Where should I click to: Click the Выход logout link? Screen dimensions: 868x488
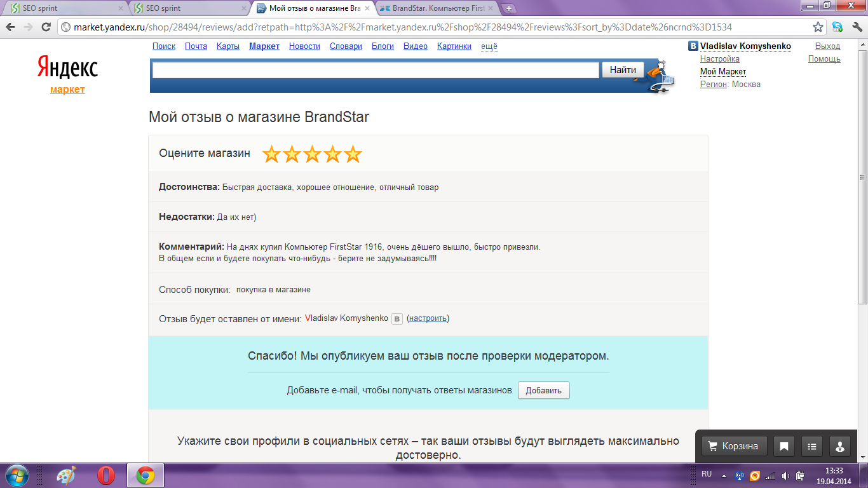827,46
